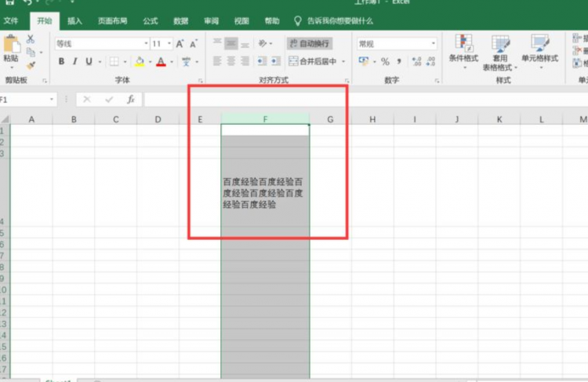Set bottom vertical alignment
This screenshot has height=382, width=588.
click(245, 44)
